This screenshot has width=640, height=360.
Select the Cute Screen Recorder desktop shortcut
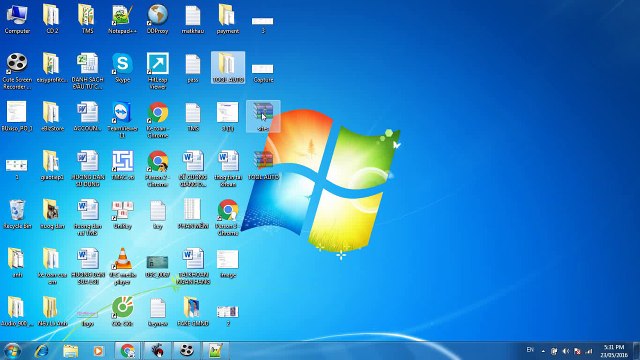pyautogui.click(x=17, y=71)
